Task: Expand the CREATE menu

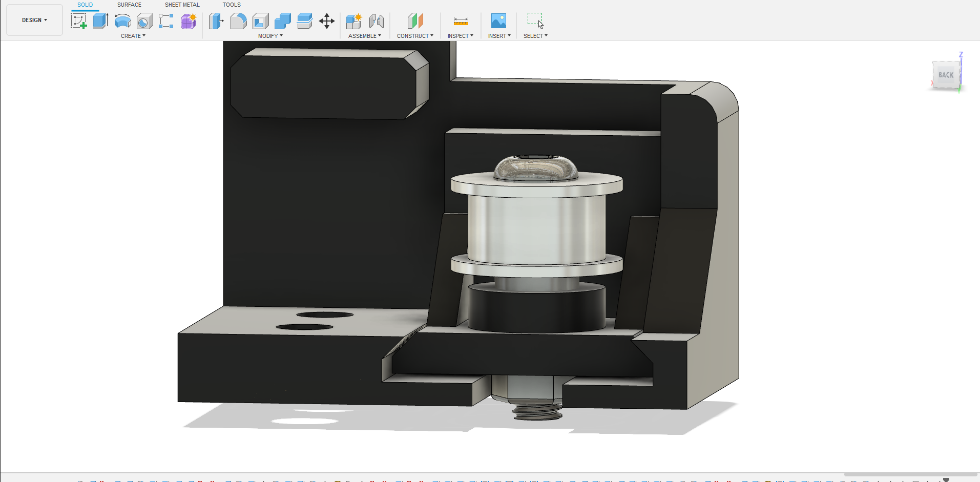Action: pyautogui.click(x=133, y=36)
